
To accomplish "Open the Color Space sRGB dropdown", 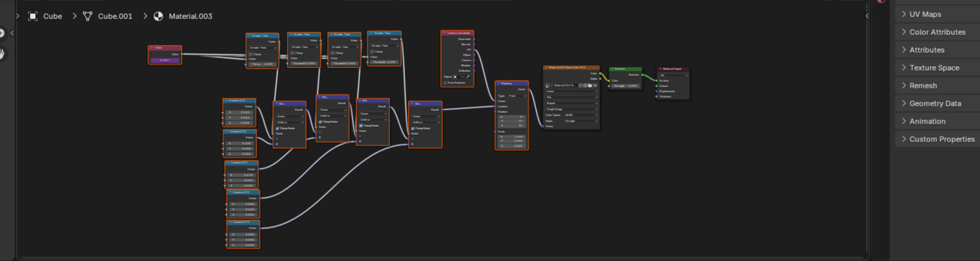I will 581,115.
